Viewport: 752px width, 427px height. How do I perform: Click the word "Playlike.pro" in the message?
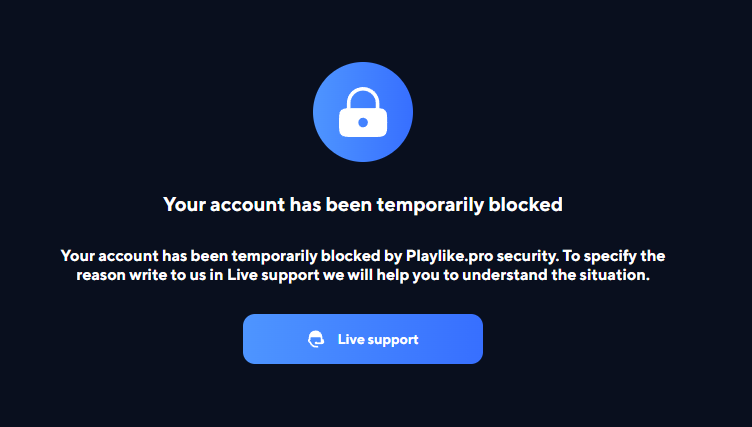click(x=449, y=256)
